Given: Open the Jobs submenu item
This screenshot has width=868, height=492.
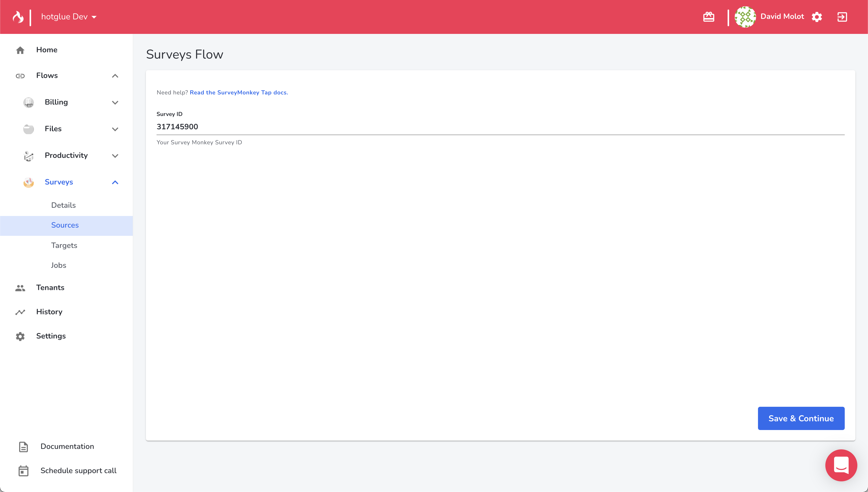Looking at the screenshot, I should [58, 265].
